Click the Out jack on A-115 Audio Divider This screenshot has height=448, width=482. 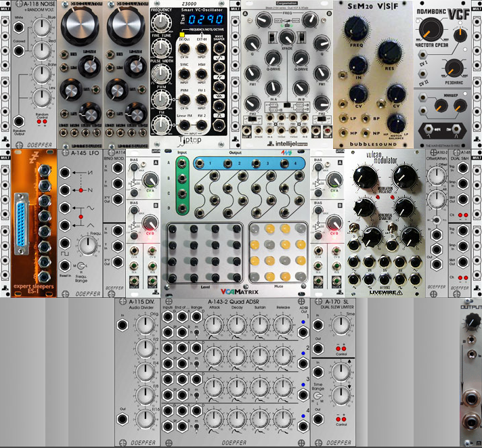coord(123,418)
